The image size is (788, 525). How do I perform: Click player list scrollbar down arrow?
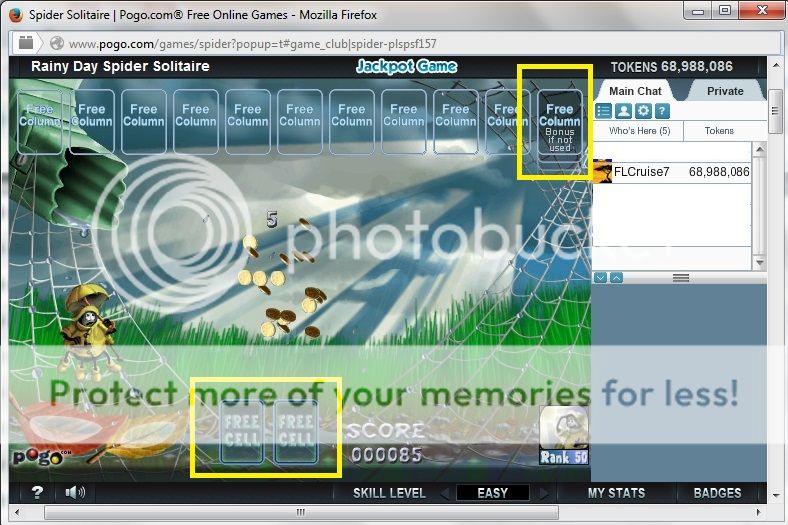coord(759,263)
